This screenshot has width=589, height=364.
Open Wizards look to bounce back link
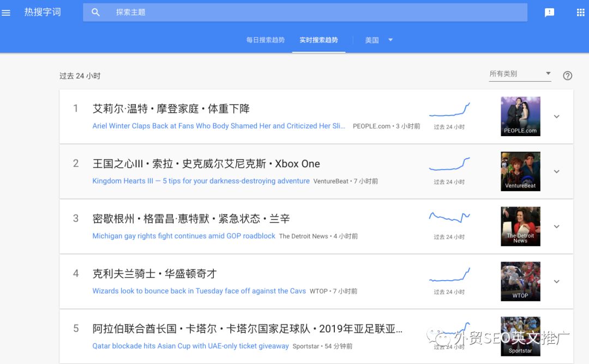tap(199, 291)
